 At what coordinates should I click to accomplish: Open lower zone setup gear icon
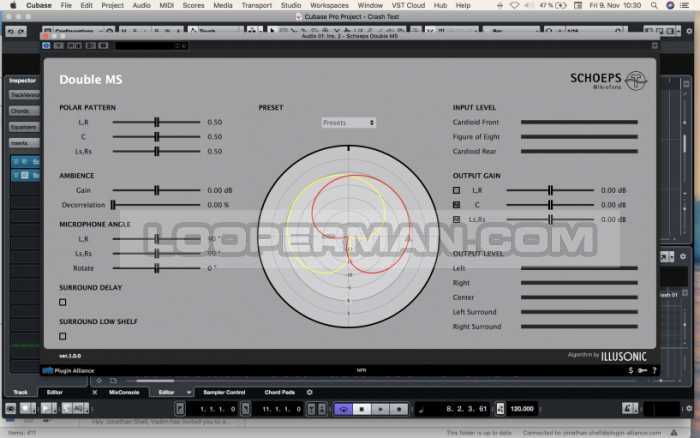(x=309, y=392)
